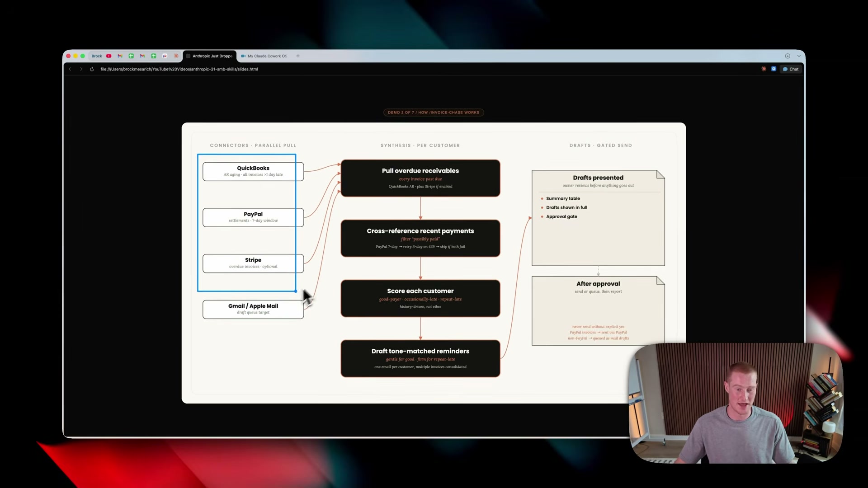The image size is (868, 488).
Task: Click 'Summary table' bullet item
Action: point(563,198)
